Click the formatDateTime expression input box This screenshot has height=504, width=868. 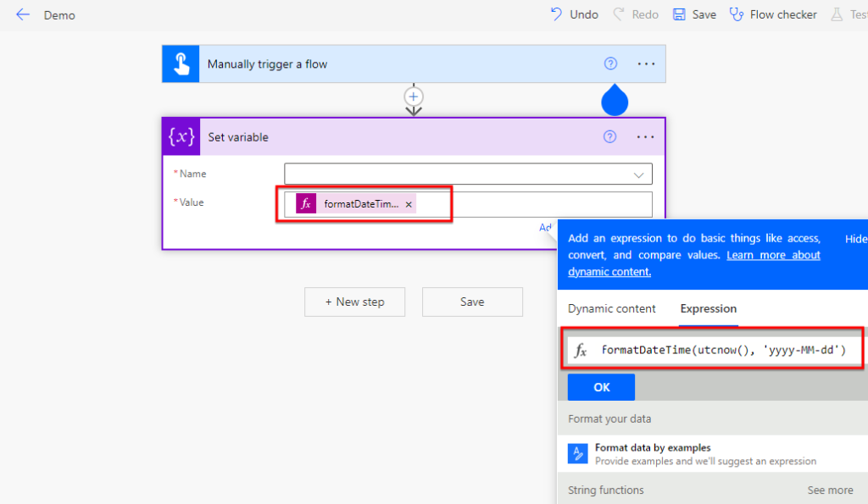coord(714,350)
